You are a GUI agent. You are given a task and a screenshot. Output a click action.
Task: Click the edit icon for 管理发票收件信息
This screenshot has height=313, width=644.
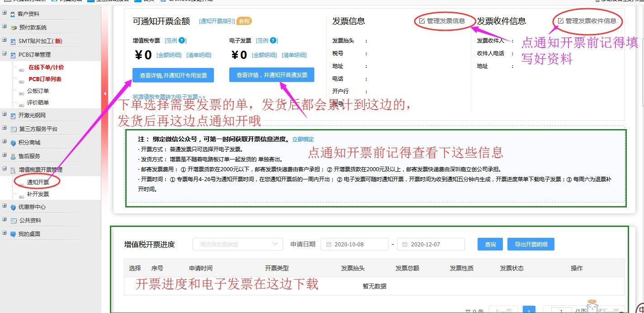(x=560, y=21)
